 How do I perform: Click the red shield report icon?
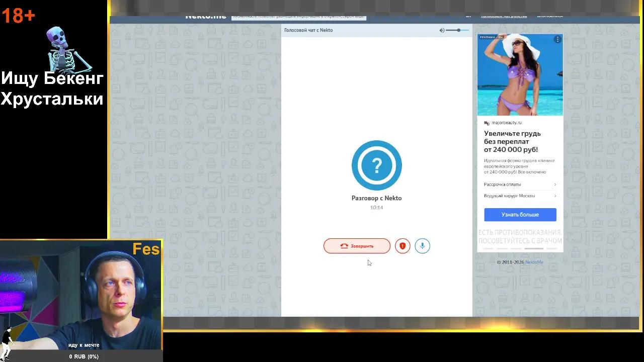pos(403,246)
